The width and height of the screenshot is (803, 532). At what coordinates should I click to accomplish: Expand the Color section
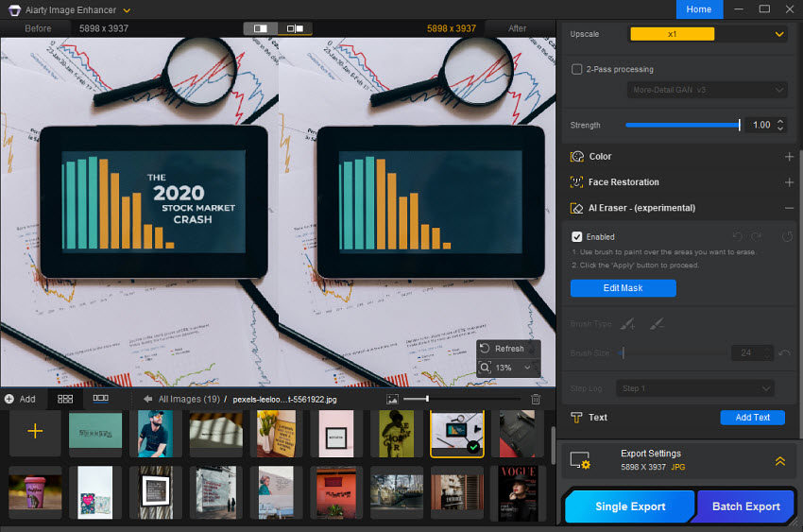tap(789, 157)
